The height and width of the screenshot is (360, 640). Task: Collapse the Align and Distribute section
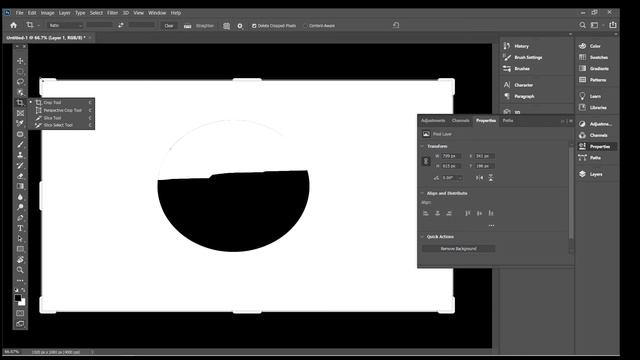coord(423,193)
